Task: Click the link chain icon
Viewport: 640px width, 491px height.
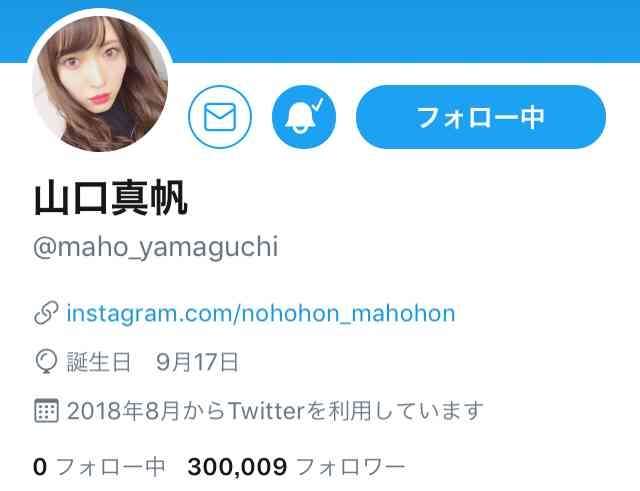Action: pyautogui.click(x=46, y=313)
